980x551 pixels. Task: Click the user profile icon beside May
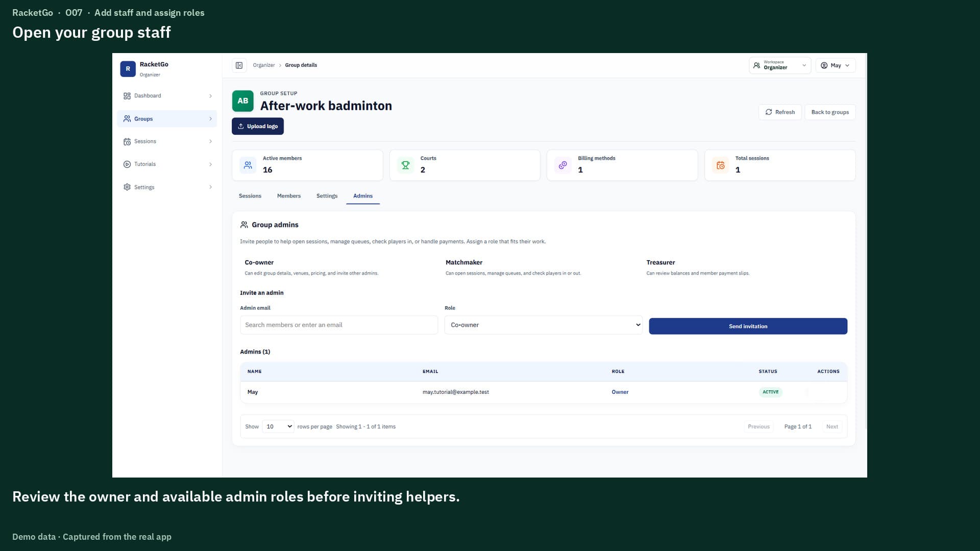[824, 65]
